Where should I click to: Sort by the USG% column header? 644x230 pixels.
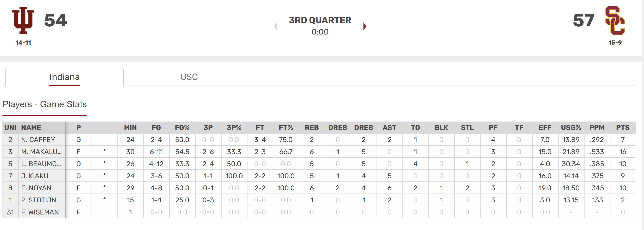pyautogui.click(x=571, y=128)
